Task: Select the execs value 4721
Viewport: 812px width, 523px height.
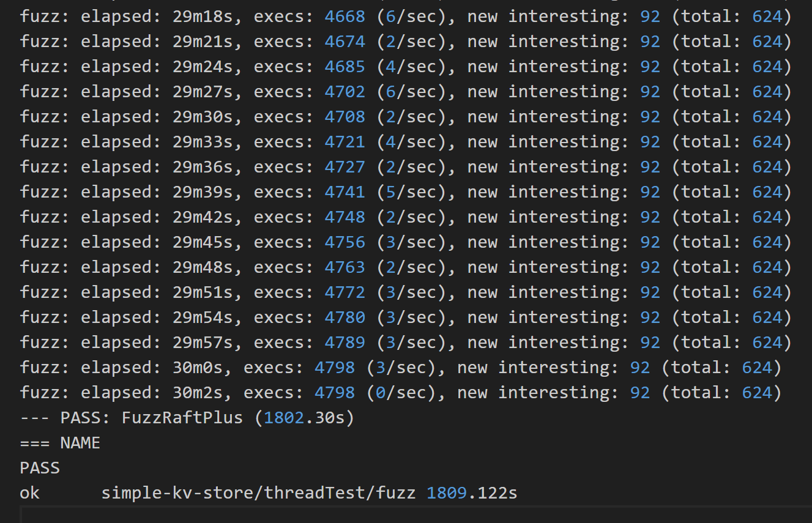Action: (345, 142)
